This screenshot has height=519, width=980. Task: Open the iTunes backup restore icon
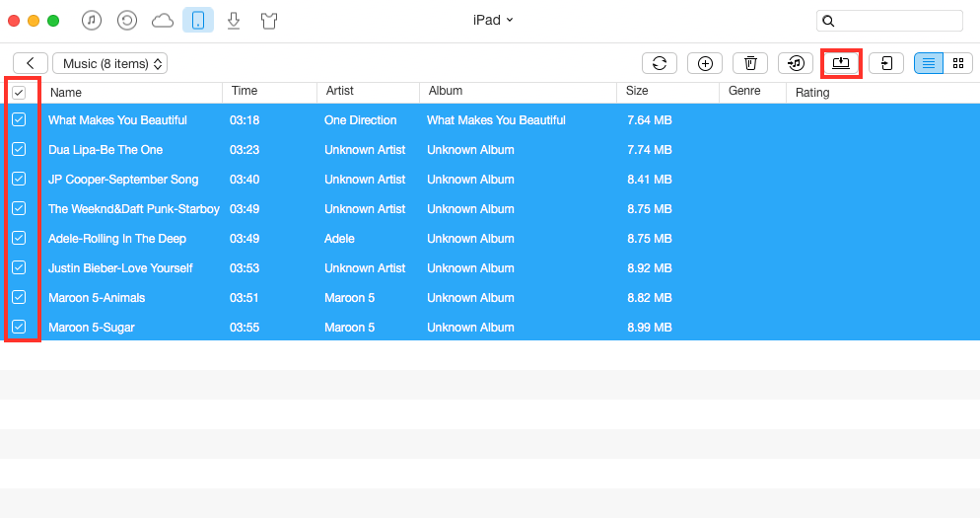[x=127, y=21]
